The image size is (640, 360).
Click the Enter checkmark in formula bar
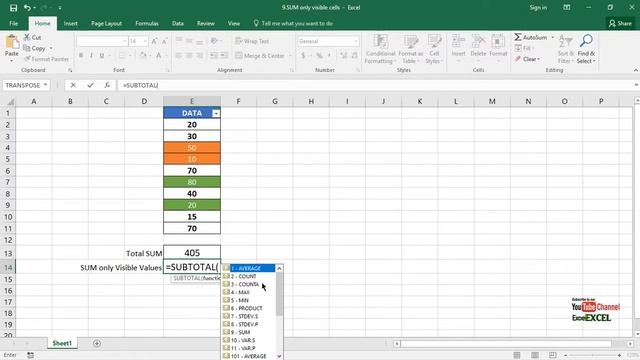click(x=90, y=85)
